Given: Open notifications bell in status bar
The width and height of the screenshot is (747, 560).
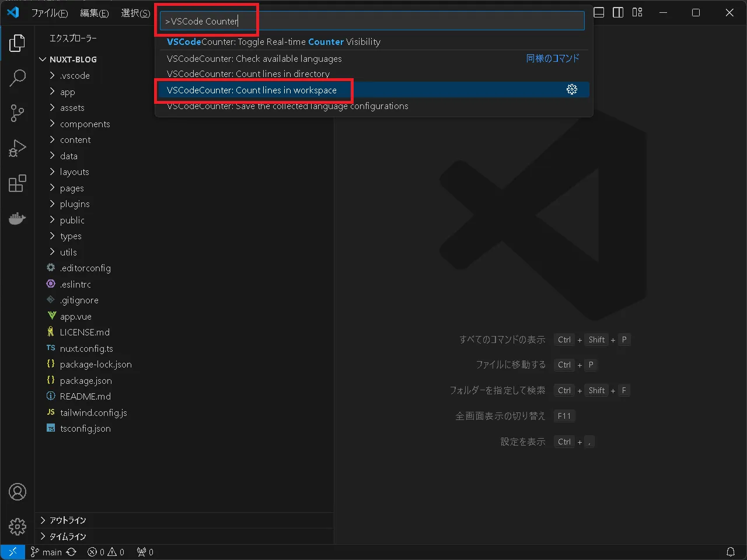Looking at the screenshot, I should pos(731,552).
